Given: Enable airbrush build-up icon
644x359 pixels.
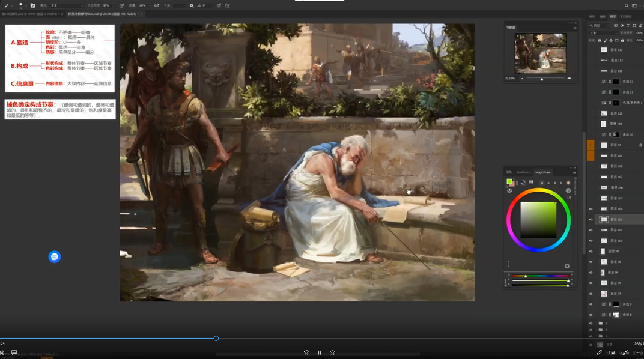Looking at the screenshot, I should pyautogui.click(x=157, y=6).
